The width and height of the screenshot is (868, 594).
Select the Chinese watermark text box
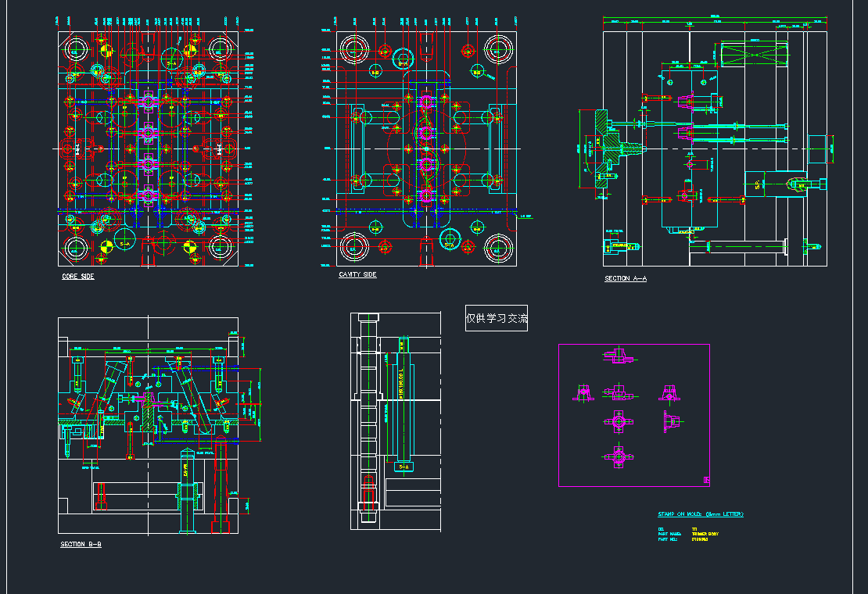click(x=497, y=318)
